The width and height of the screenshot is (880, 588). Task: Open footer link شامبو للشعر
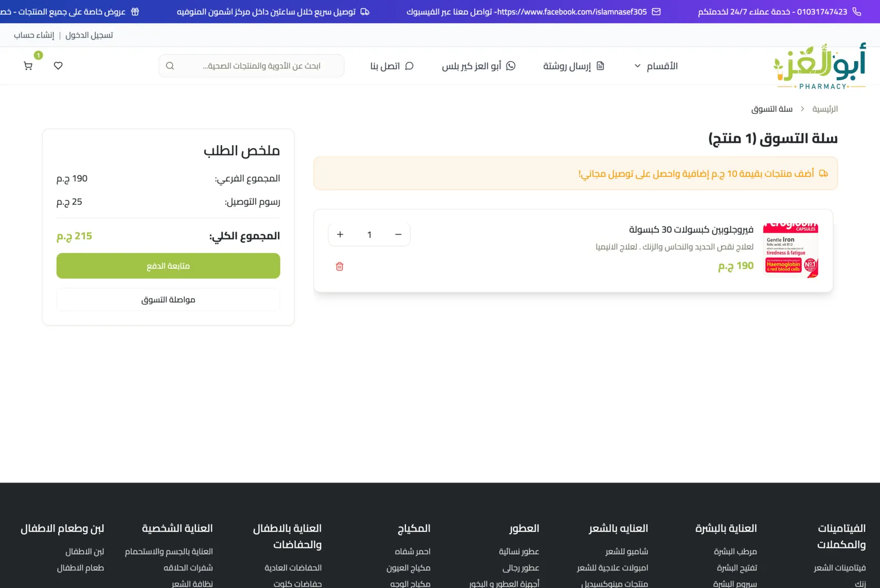click(x=627, y=551)
